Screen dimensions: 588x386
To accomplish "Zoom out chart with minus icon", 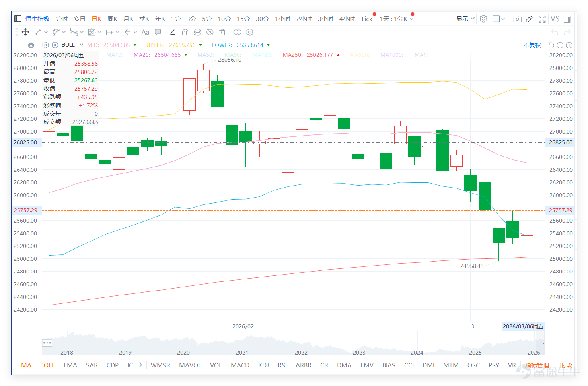I will 560,45.
